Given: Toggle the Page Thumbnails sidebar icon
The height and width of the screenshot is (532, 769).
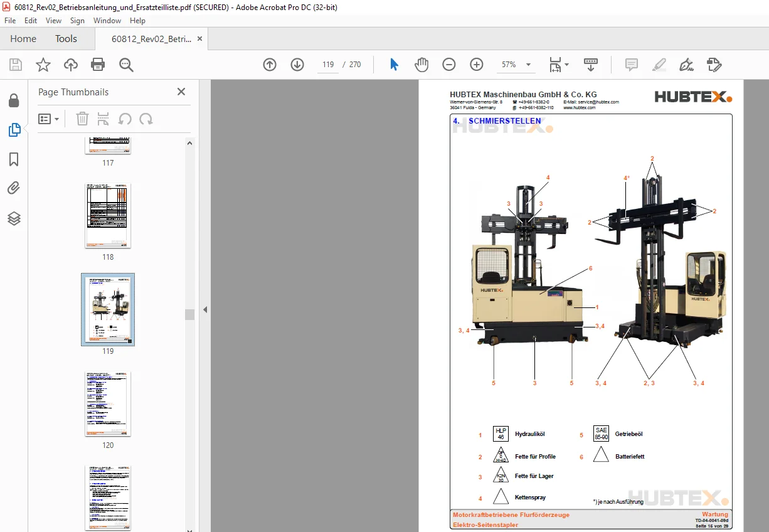Looking at the screenshot, I should click(x=14, y=130).
